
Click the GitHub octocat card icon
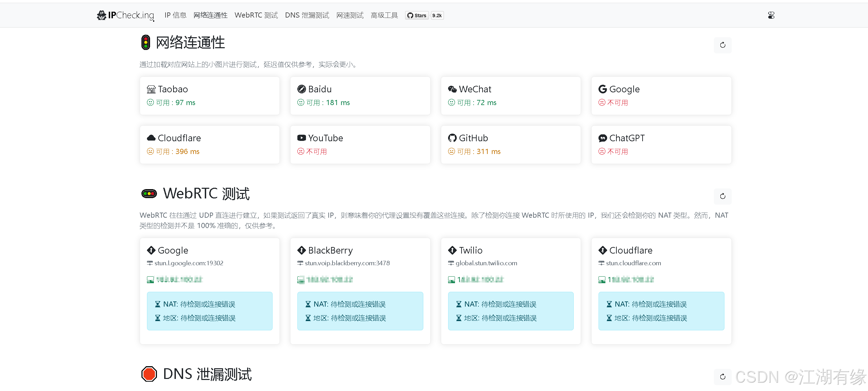point(452,138)
